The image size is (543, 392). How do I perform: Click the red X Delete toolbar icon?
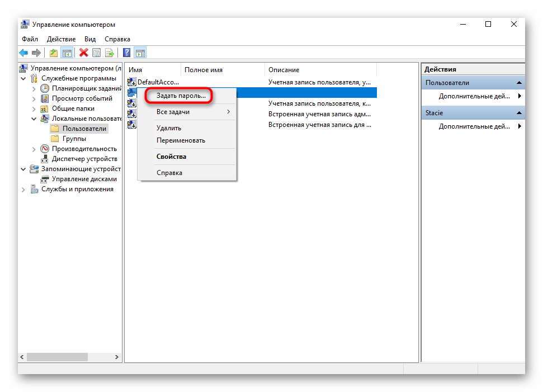coord(83,53)
